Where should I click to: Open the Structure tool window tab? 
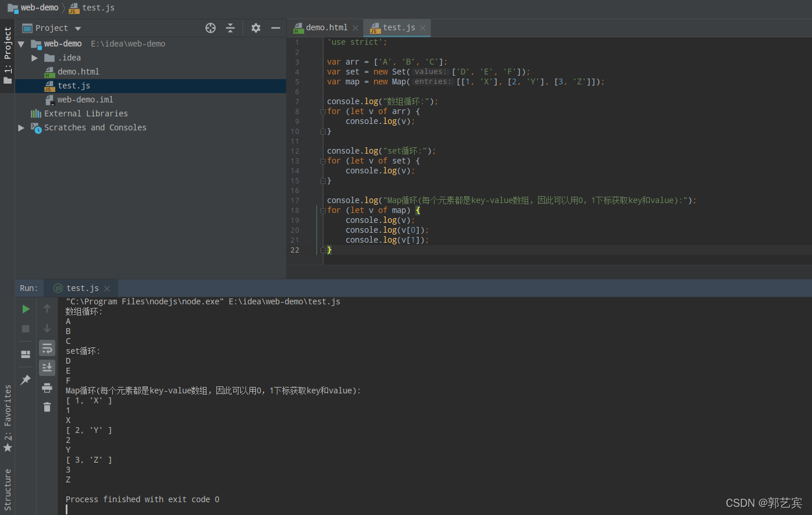coord(7,490)
